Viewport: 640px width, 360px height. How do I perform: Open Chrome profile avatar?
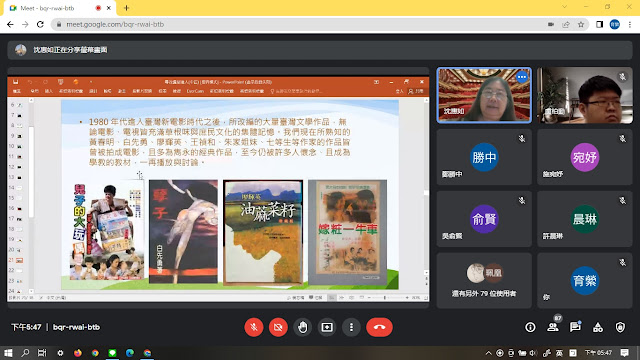[615, 24]
